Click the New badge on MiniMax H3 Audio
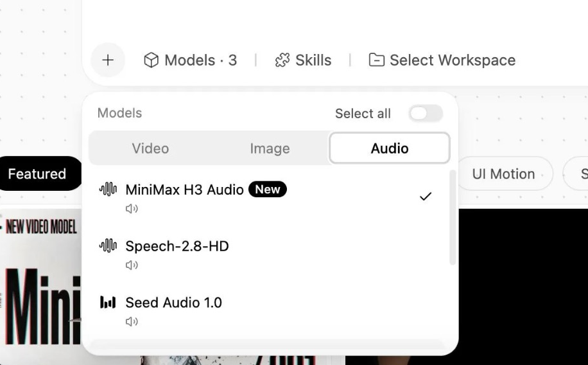 coord(268,190)
